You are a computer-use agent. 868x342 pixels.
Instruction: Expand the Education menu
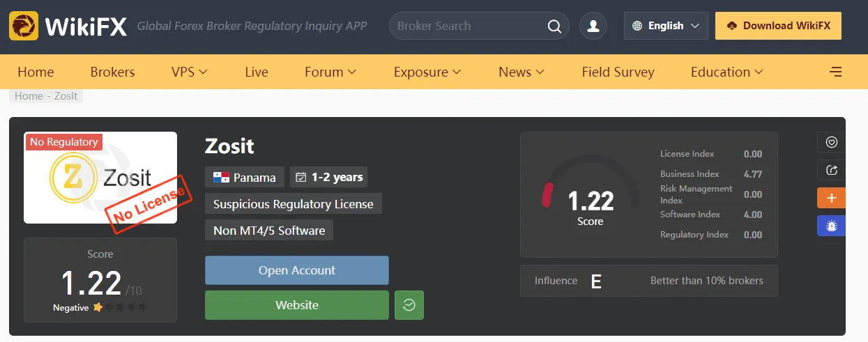tap(727, 72)
